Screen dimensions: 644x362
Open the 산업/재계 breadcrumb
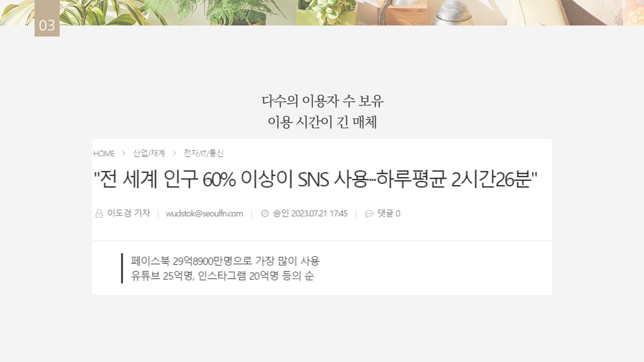pos(149,153)
